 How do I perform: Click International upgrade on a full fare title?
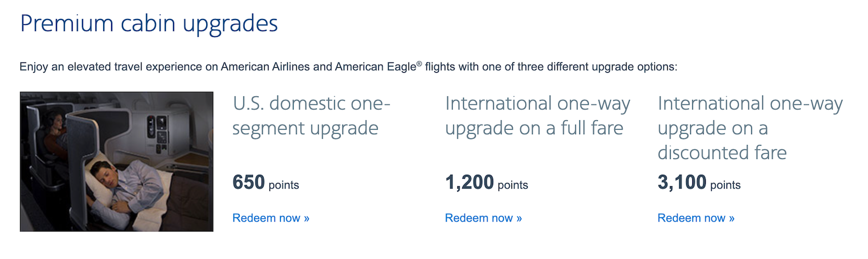[x=538, y=116]
